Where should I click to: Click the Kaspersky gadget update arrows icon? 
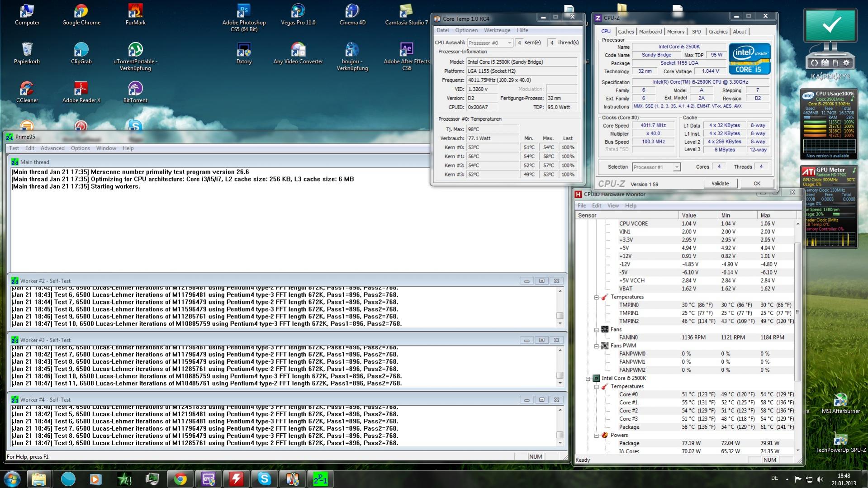pyautogui.click(x=814, y=63)
